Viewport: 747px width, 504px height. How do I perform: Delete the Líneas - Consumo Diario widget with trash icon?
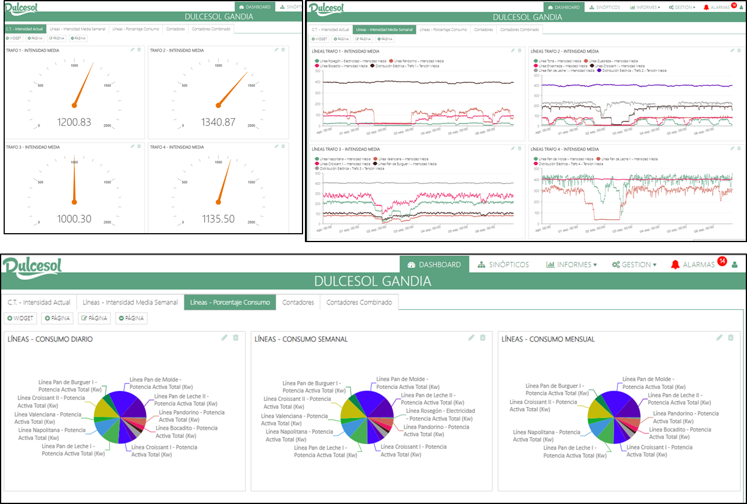pos(236,338)
